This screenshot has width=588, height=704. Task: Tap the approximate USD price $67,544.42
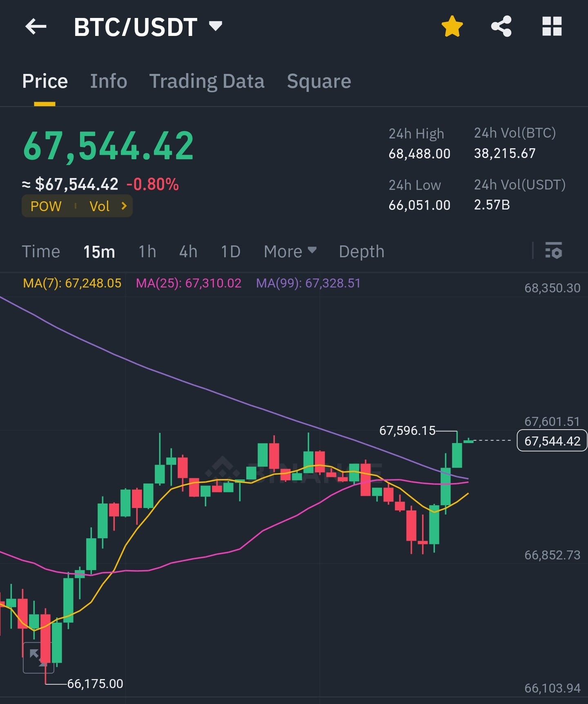77,185
